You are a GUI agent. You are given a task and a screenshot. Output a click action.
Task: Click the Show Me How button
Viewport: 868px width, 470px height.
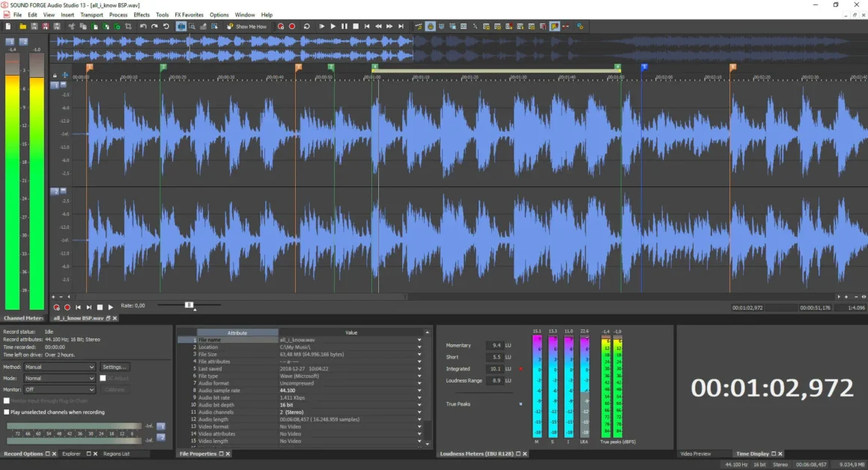point(247,26)
